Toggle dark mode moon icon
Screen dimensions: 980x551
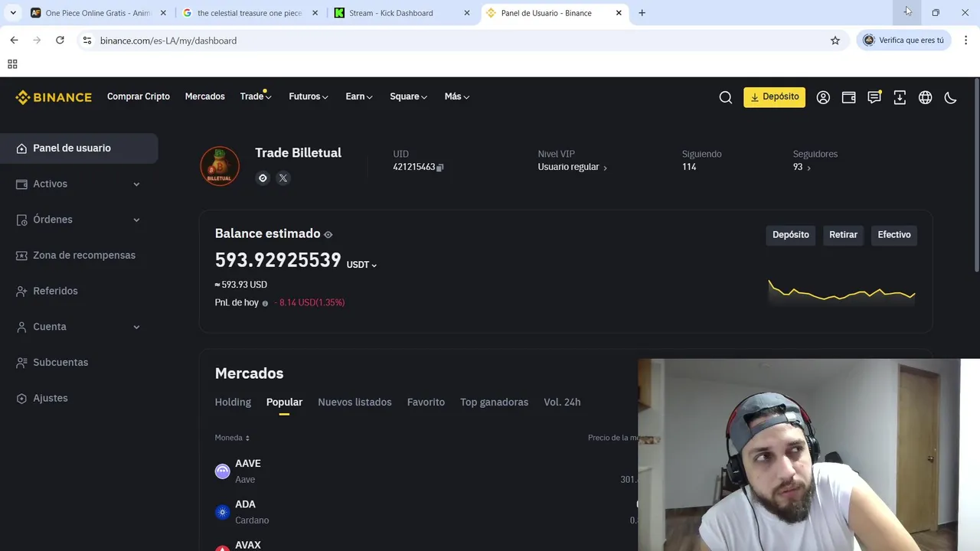950,97
